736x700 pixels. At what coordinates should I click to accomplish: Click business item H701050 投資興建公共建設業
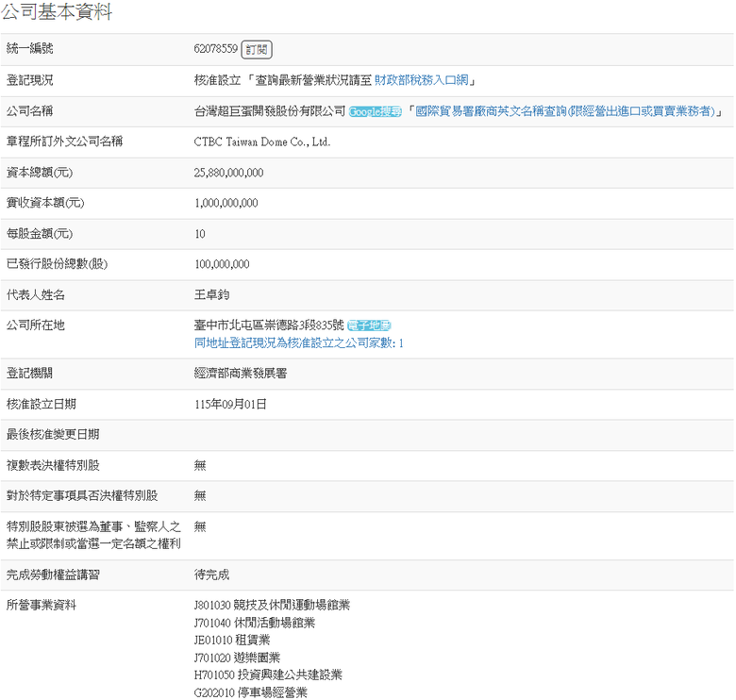pos(268,675)
